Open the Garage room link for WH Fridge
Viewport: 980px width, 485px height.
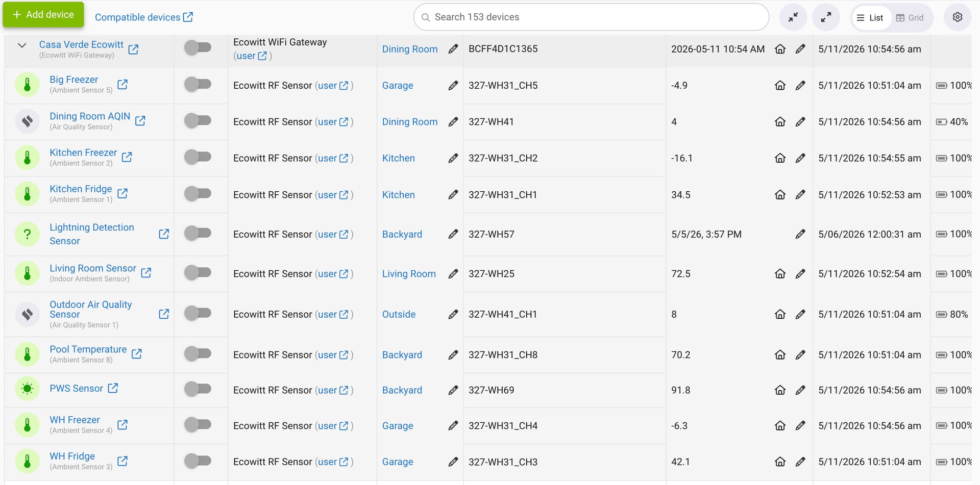pos(398,462)
